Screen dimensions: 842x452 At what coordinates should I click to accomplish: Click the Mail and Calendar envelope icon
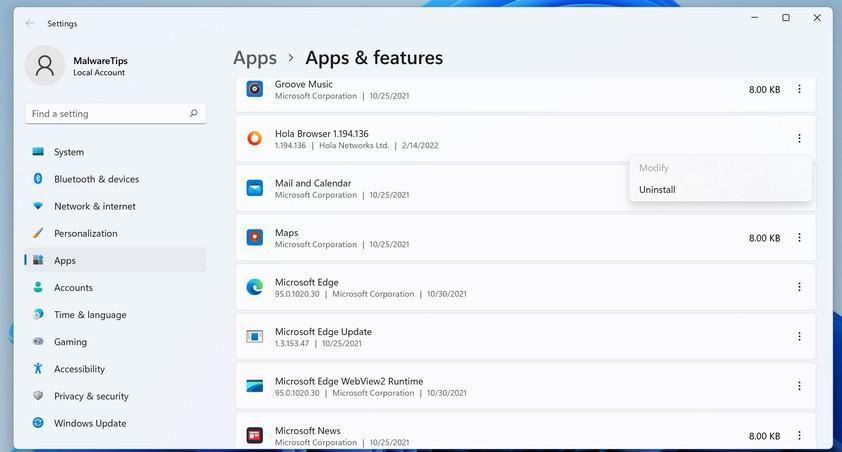[255, 188]
